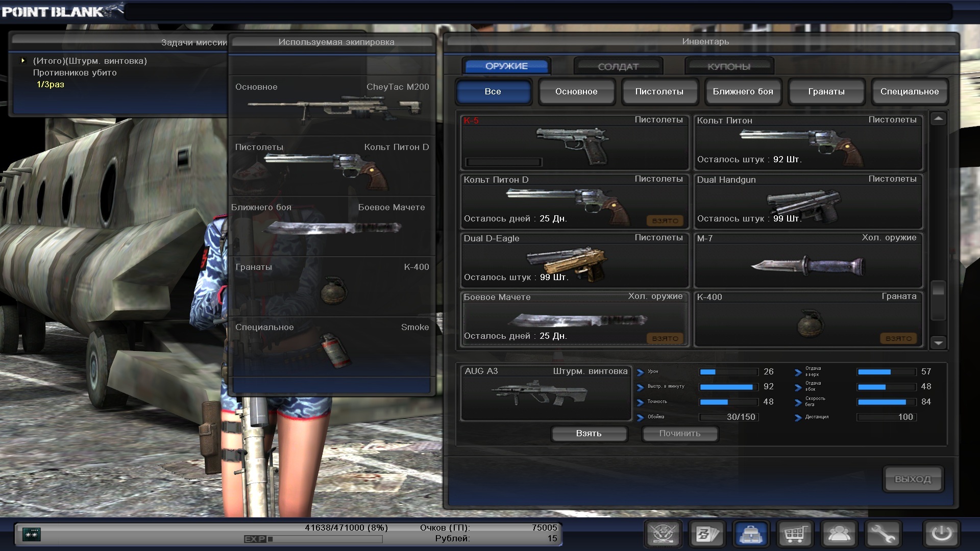This screenshot has height=551, width=980.
Task: Click the ВЫХОД button
Action: coord(913,479)
